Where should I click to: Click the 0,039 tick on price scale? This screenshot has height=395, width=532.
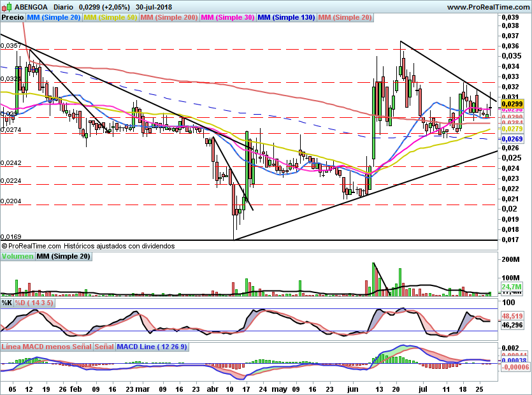pyautogui.click(x=510, y=17)
